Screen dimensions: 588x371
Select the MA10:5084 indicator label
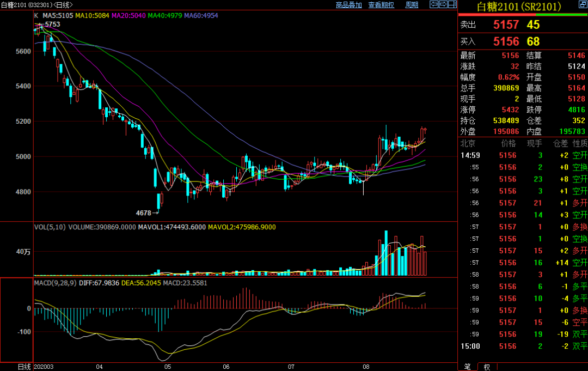click(x=92, y=16)
